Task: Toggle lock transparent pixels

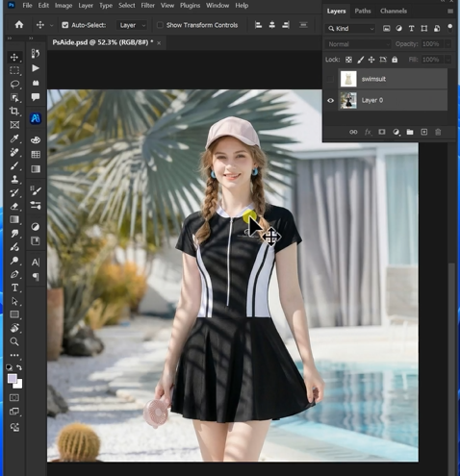Action: point(348,60)
